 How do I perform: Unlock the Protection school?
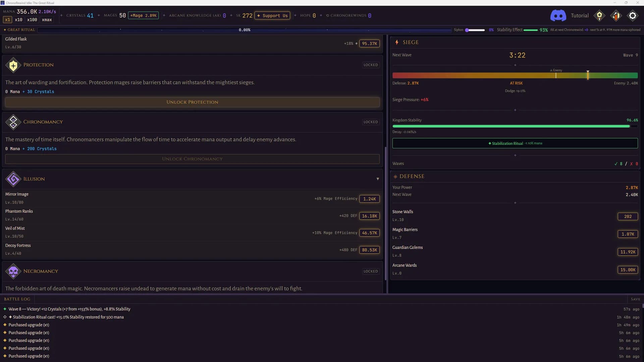[x=192, y=102]
